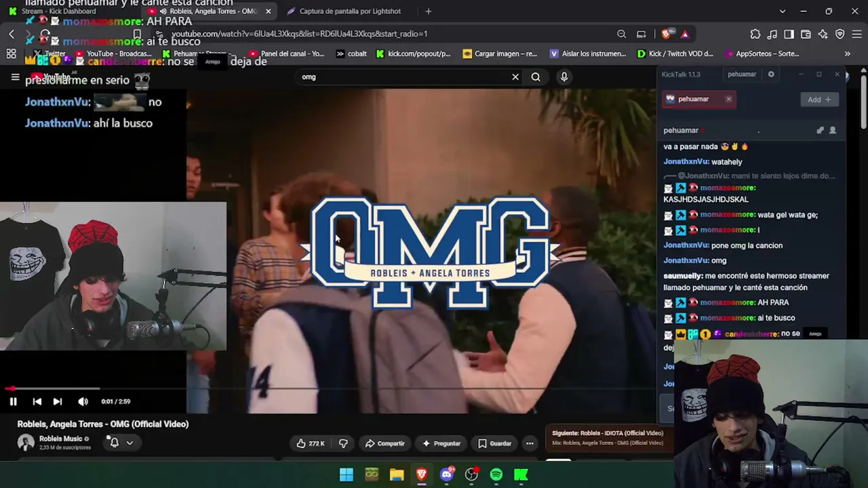868x488 pixels.
Task: Open the browser main menu
Action: click(857, 34)
